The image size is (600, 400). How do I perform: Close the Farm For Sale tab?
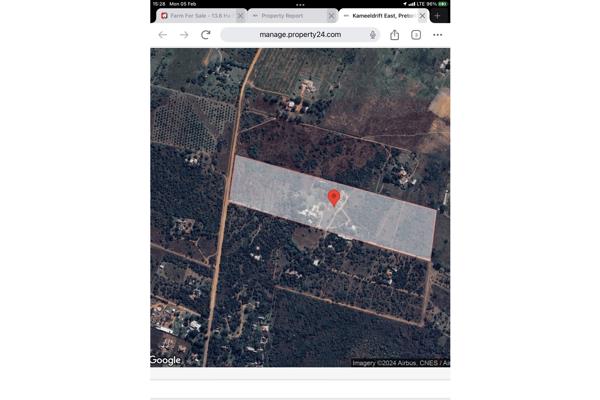tap(241, 16)
